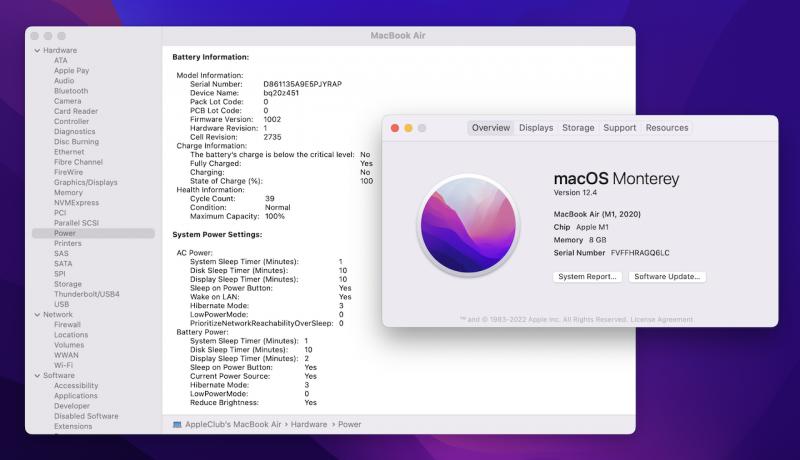This screenshot has width=800, height=460.
Task: Select Accessibility under Software
Action: pyautogui.click(x=76, y=386)
